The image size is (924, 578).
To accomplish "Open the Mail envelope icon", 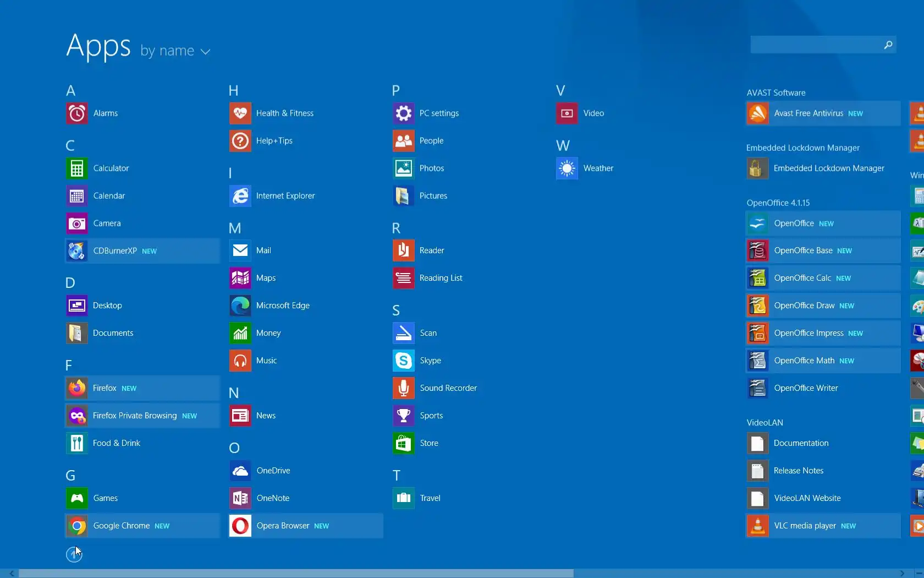I will (x=240, y=250).
